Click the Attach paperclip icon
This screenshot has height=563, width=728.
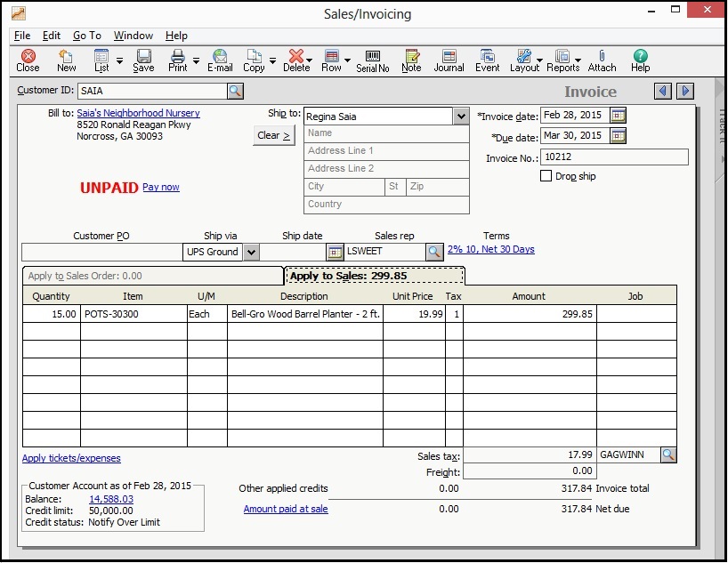click(602, 60)
